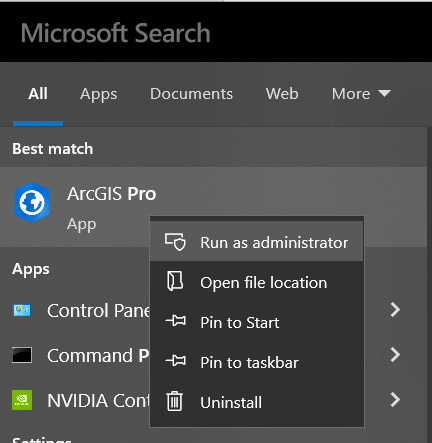Switch to the All tab
This screenshot has width=432, height=443.
pos(38,94)
